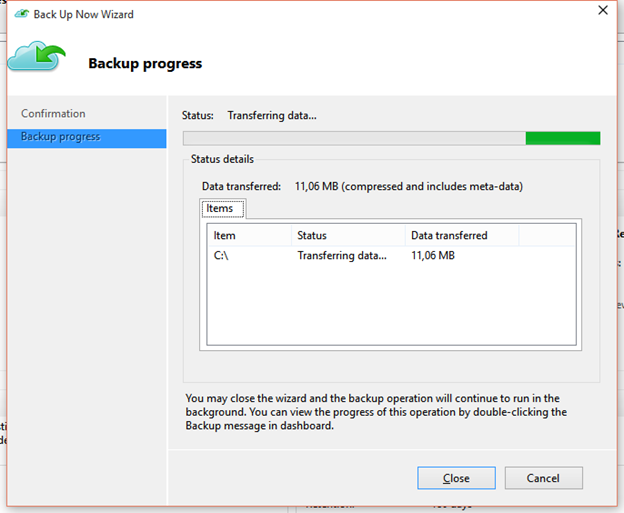The image size is (624, 513).
Task: Click the green segment of the progress bar
Action: [x=563, y=138]
